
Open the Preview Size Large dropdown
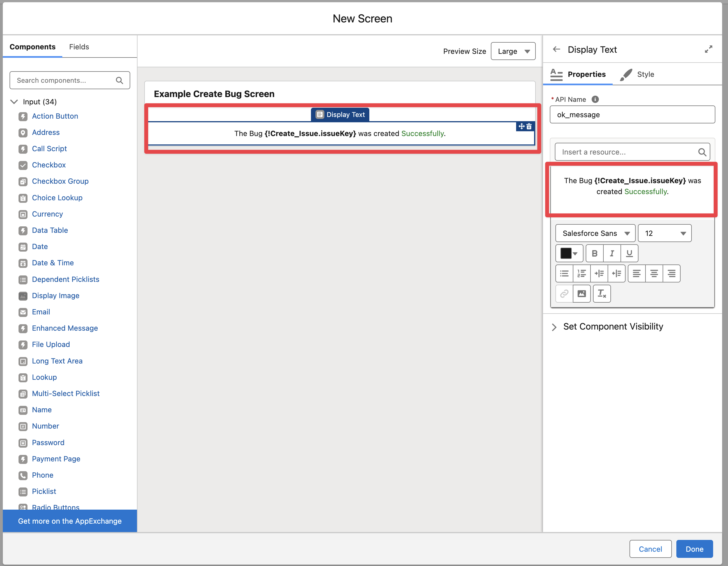(x=513, y=51)
